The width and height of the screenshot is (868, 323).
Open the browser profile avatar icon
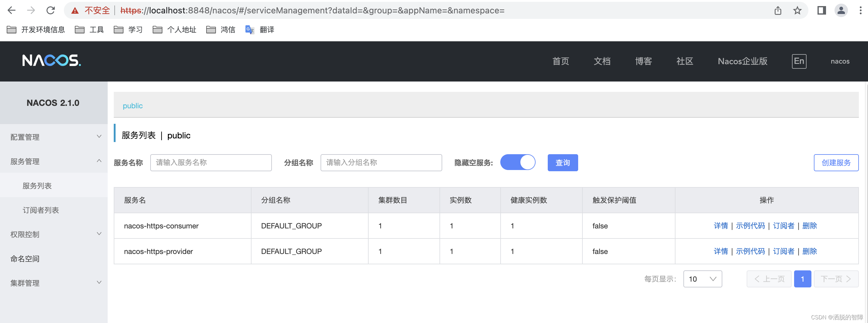841,10
